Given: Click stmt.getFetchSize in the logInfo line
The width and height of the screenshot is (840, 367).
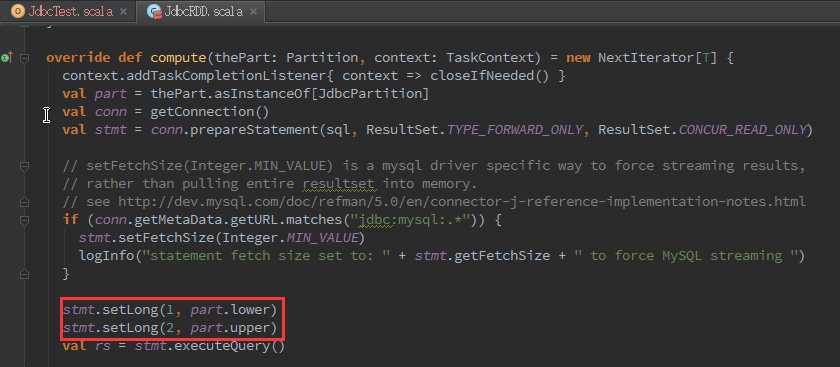Looking at the screenshot, I should [x=482, y=256].
